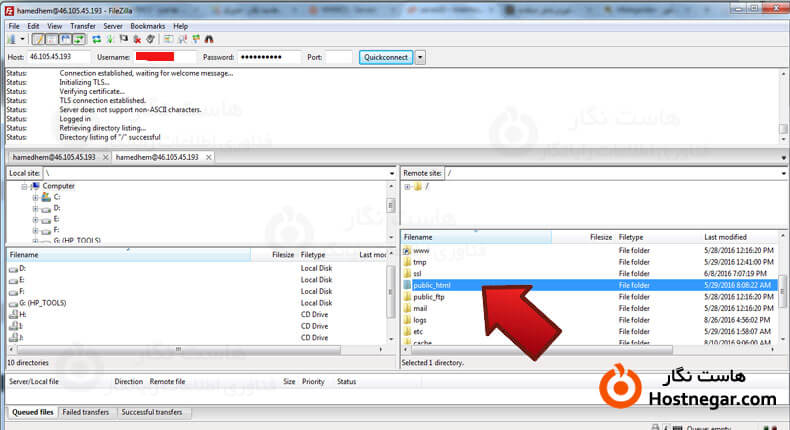790x430 pixels.
Task: Switch to the first hamedhem connection tab
Action: click(54, 157)
